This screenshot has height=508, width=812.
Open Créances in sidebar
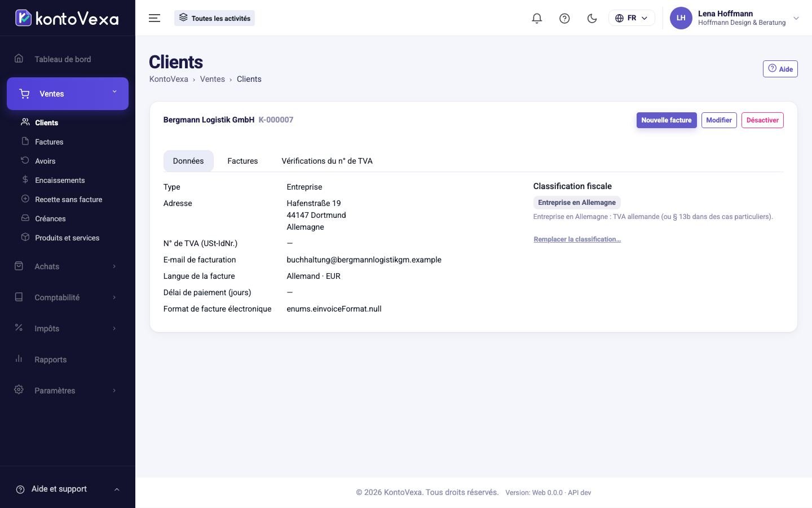tap(50, 218)
